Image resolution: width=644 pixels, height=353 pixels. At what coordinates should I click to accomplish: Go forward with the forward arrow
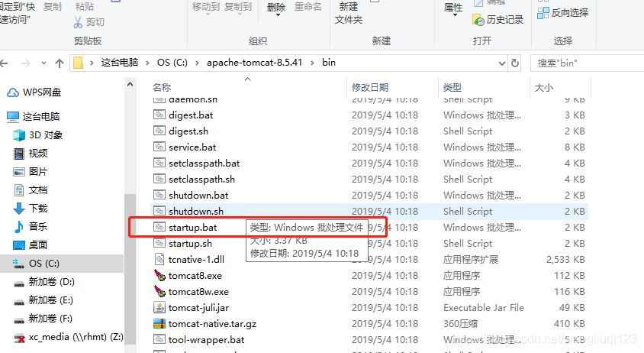(x=25, y=63)
